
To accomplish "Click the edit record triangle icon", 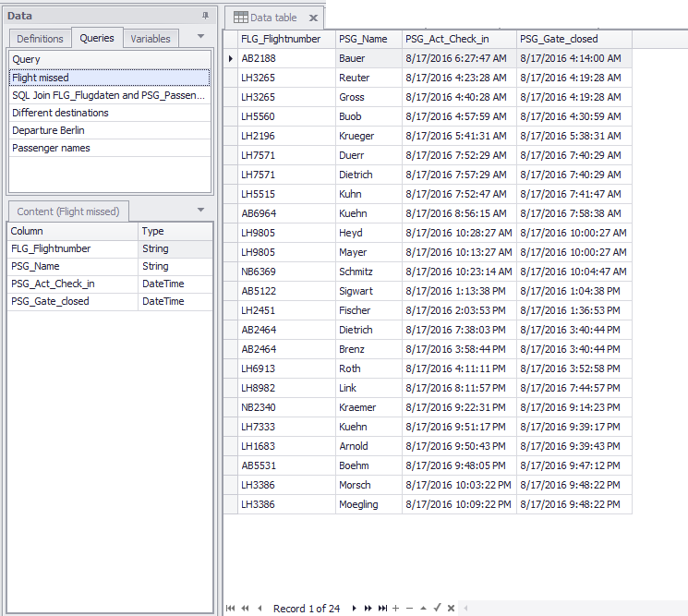I will click(x=423, y=608).
